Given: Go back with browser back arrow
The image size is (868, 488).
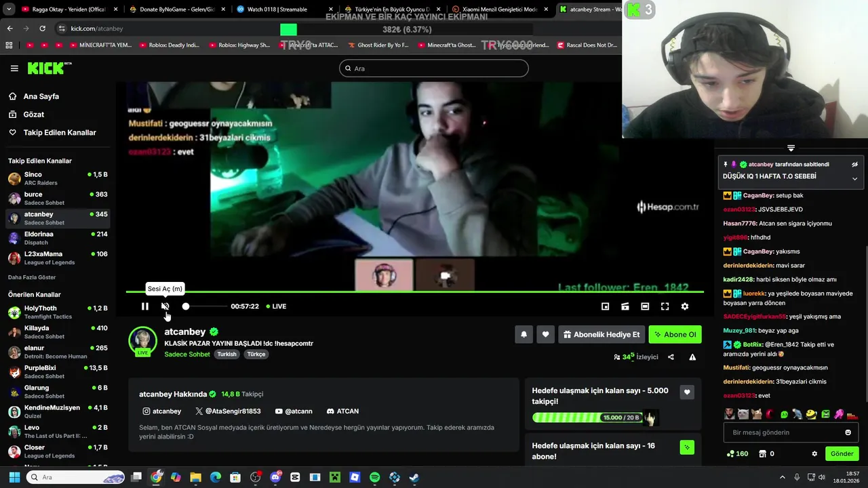Looking at the screenshot, I should [x=9, y=28].
